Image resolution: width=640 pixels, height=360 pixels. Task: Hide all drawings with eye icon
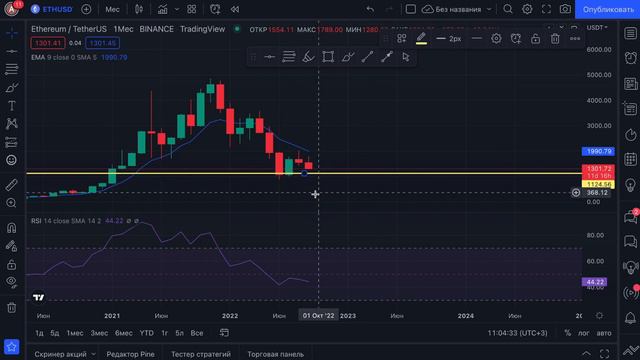coord(11,282)
